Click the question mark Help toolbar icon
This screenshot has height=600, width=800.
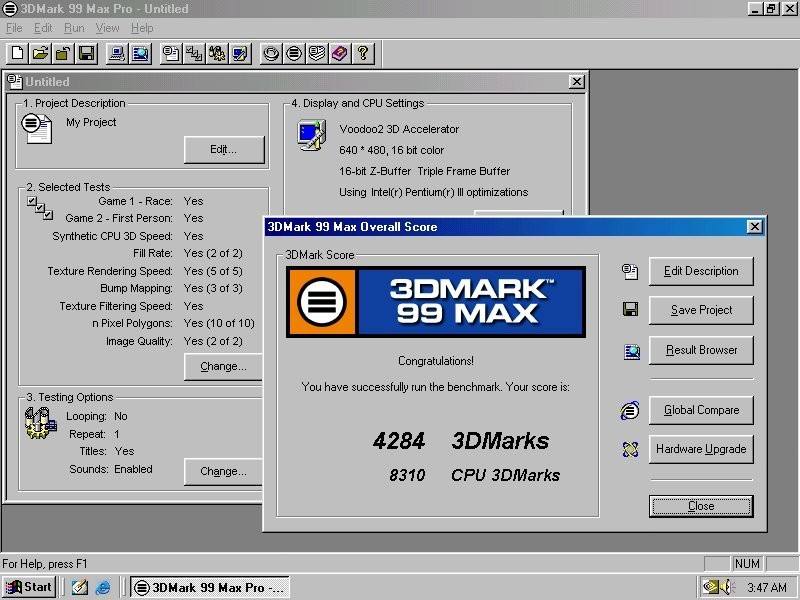(363, 53)
